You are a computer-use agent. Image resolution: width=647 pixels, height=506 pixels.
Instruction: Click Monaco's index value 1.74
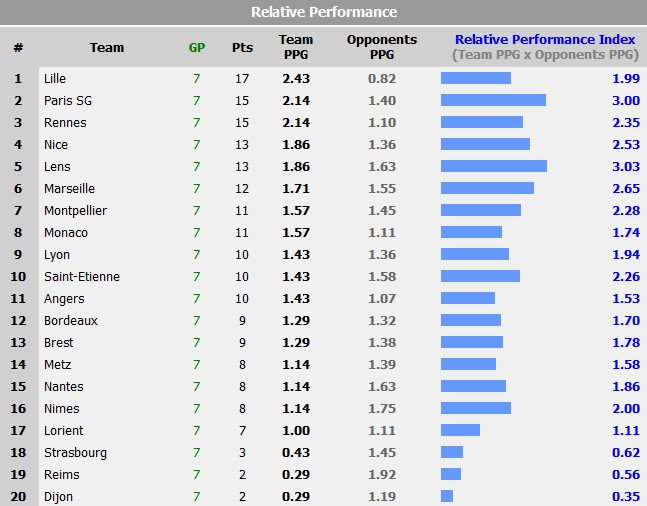(626, 233)
